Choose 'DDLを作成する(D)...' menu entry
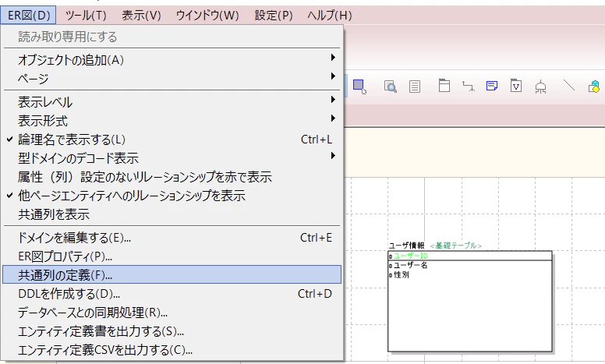 point(172,294)
